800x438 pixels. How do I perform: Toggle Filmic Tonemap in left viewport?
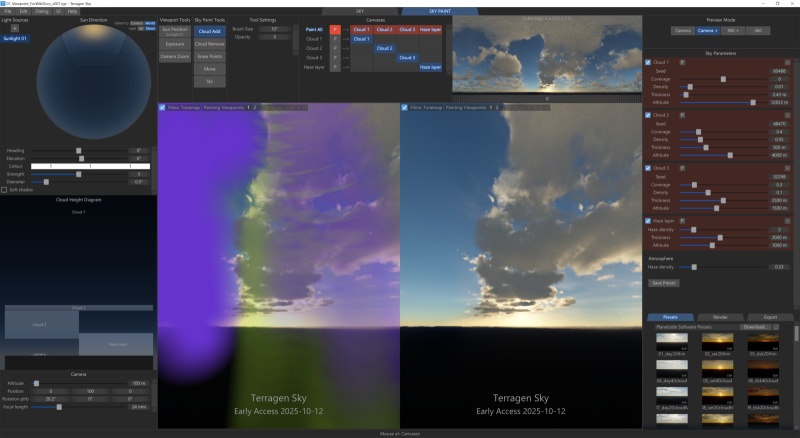click(163, 106)
